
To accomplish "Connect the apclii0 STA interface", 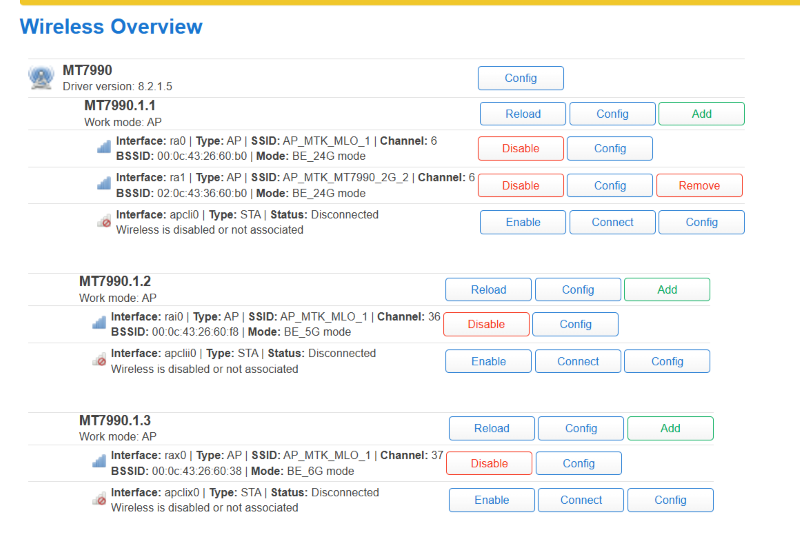I will (x=578, y=361).
